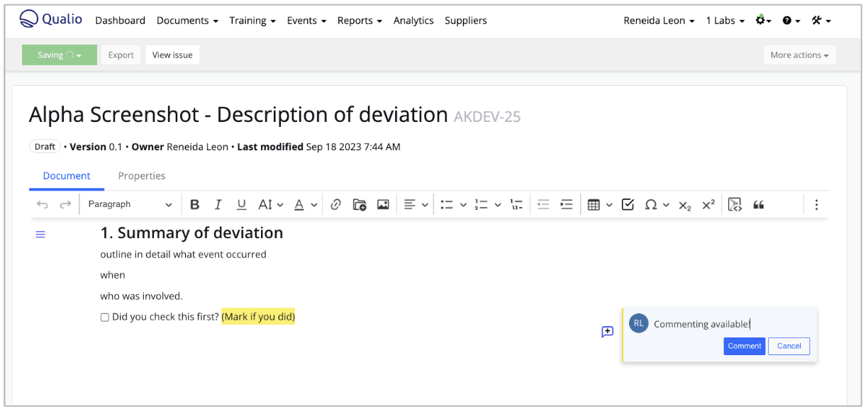Check the 'Did you check this first?' box
Image resolution: width=868 pixels, height=414 pixels.
coord(105,318)
